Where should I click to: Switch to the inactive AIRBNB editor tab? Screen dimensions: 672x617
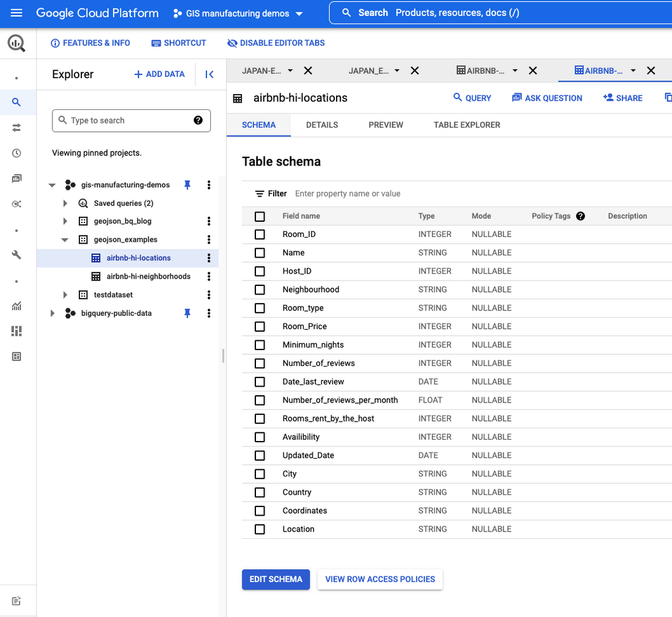point(480,71)
